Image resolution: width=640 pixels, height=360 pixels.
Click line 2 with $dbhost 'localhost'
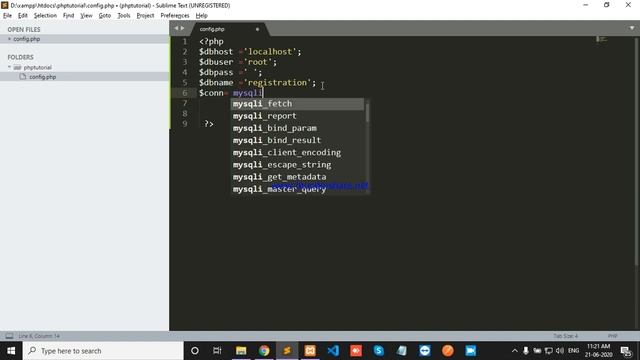[x=250, y=52]
